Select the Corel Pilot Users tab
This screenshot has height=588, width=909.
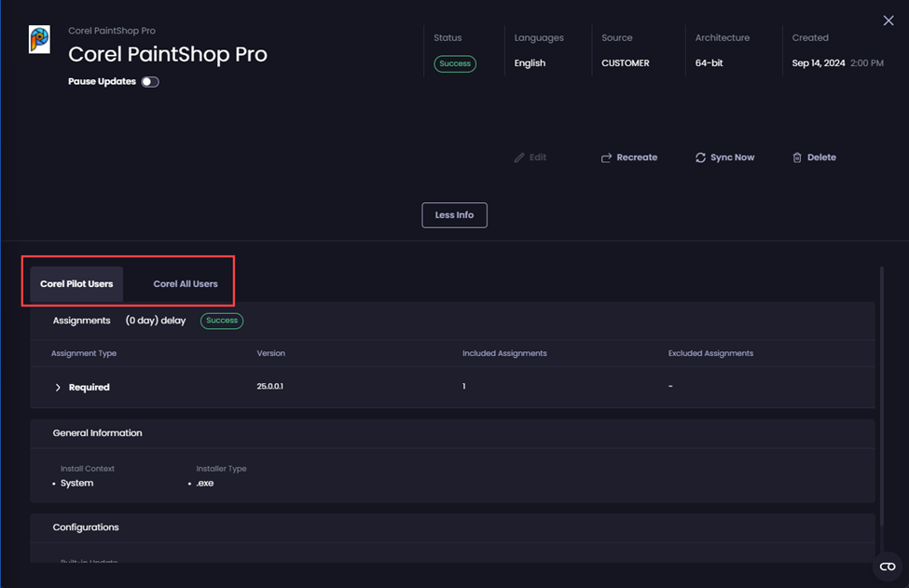[x=76, y=283]
